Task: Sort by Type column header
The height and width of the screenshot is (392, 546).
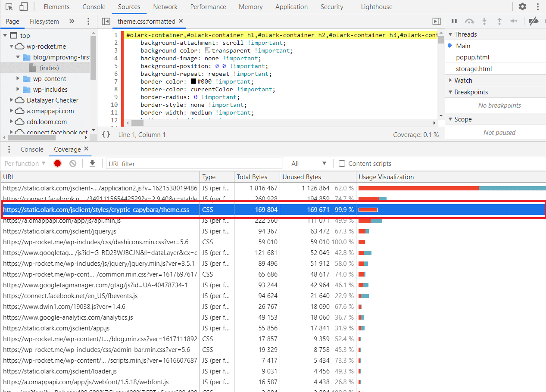Action: [x=217, y=177]
